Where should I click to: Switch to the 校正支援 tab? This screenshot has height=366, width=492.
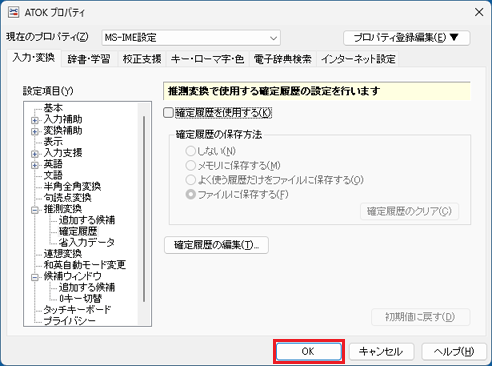click(x=142, y=59)
